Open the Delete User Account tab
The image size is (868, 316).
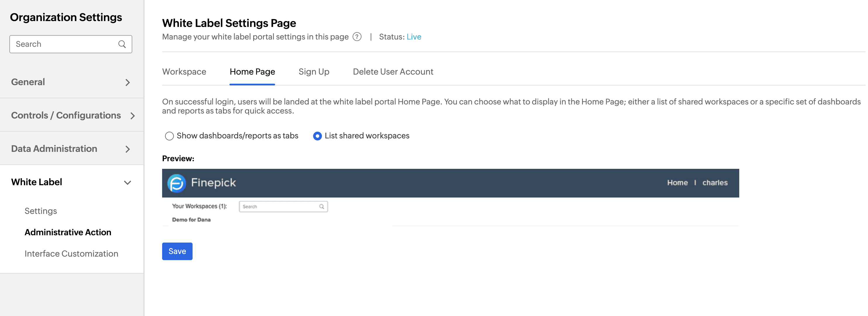(393, 72)
